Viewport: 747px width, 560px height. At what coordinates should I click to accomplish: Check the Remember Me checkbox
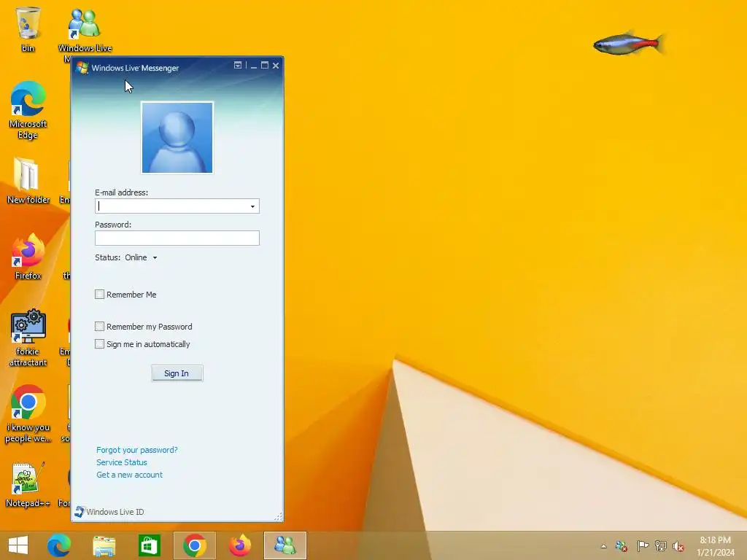pyautogui.click(x=99, y=295)
